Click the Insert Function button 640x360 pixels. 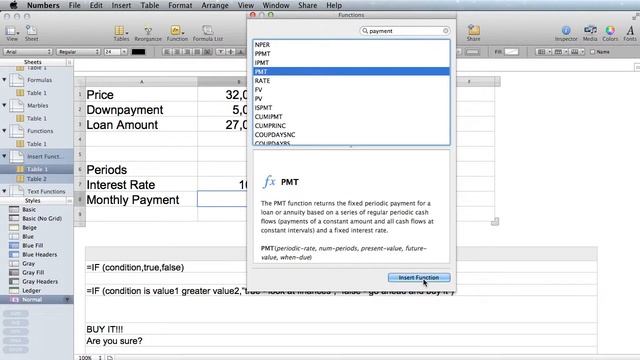pyautogui.click(x=419, y=278)
